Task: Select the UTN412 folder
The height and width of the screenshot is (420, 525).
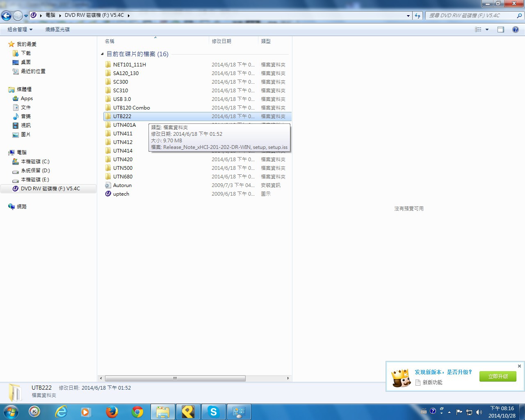Action: [123, 142]
